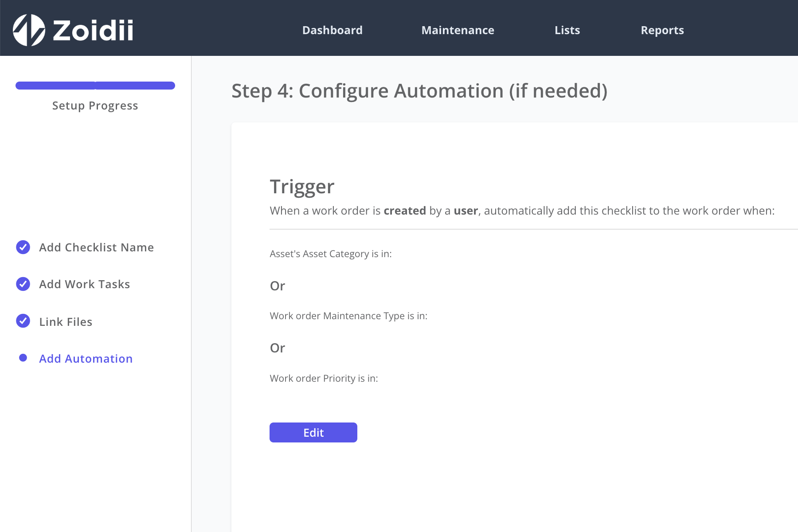Click the Edit button
Screen dimensions: 798x532
313,432
